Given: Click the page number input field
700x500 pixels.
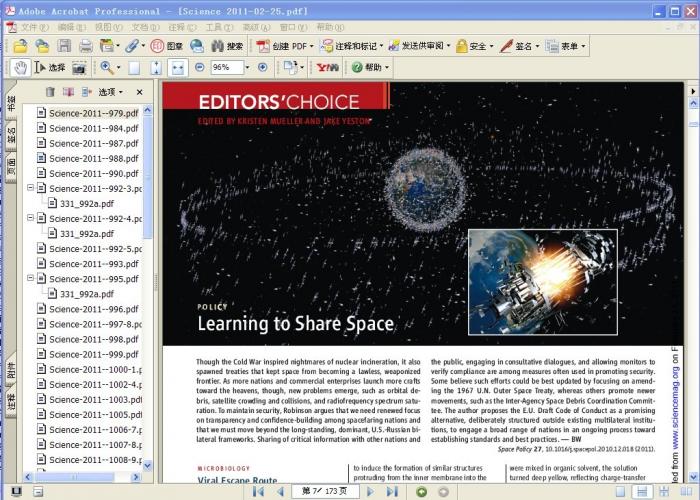Looking at the screenshot, I should [x=320, y=491].
